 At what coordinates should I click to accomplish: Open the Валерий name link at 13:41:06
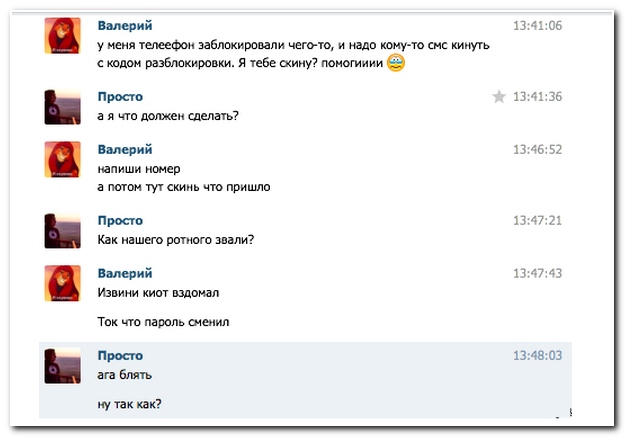tap(125, 25)
